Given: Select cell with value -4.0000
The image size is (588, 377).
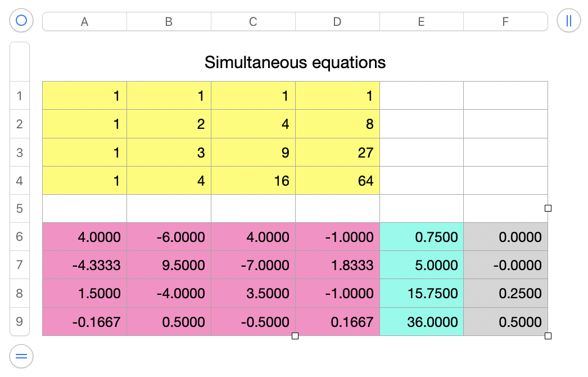Looking at the screenshot, I should 169,293.
